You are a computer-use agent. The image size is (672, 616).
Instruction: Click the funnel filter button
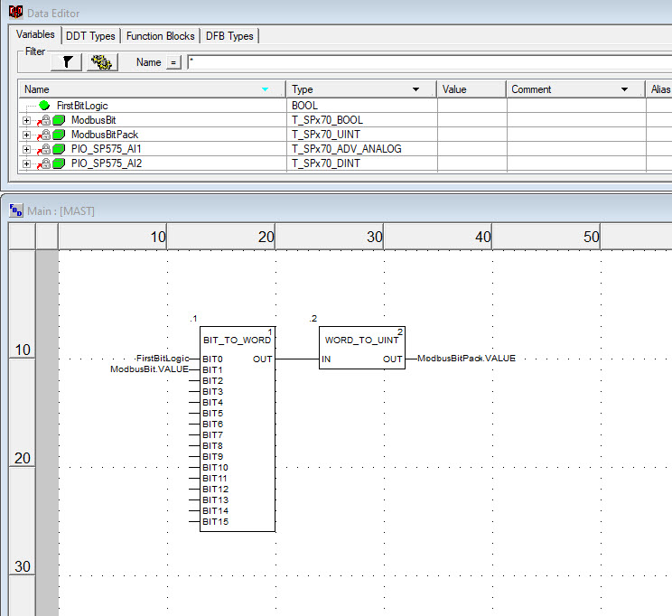coord(67,62)
